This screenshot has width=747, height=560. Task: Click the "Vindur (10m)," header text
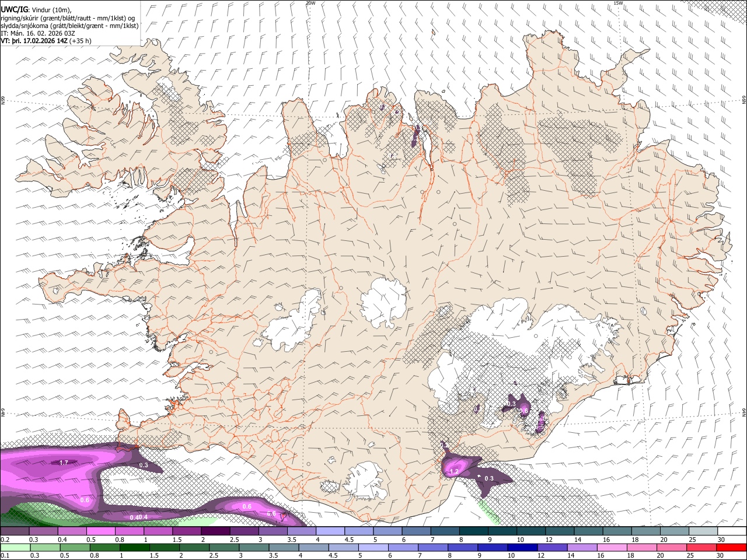pos(53,9)
